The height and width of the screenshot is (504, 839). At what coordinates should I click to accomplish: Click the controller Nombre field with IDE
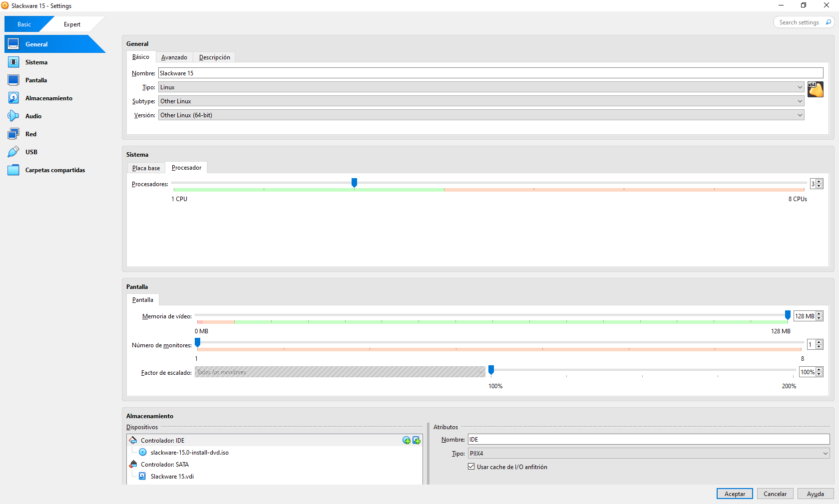point(649,439)
